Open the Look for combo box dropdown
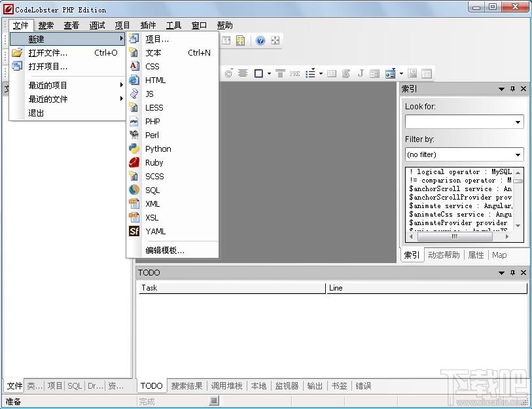Screen dimensions: 532x409 pyautogui.click(x=518, y=122)
